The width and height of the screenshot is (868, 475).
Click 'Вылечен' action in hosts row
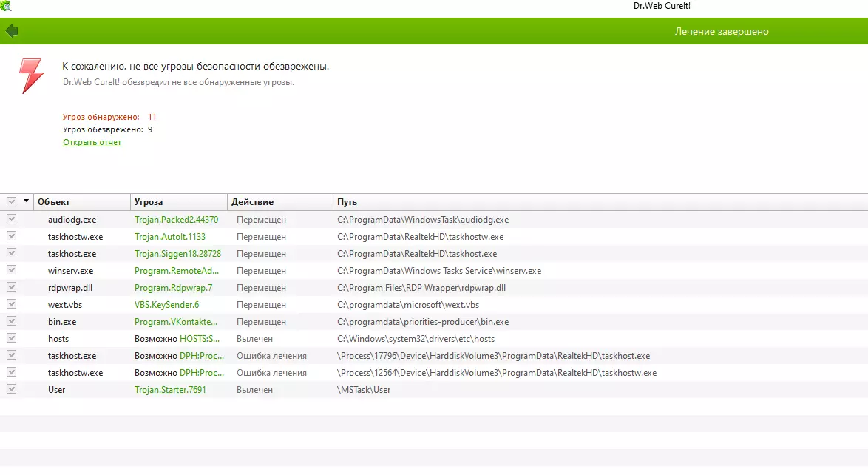(x=254, y=339)
